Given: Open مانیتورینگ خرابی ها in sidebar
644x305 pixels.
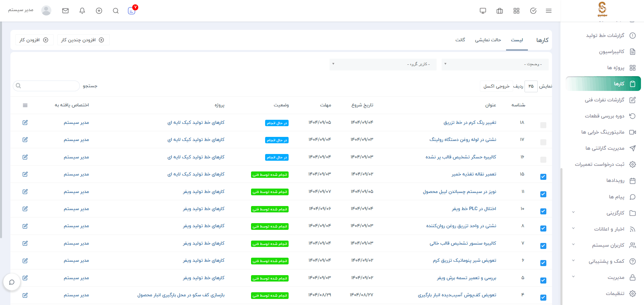Looking at the screenshot, I should tap(603, 132).
